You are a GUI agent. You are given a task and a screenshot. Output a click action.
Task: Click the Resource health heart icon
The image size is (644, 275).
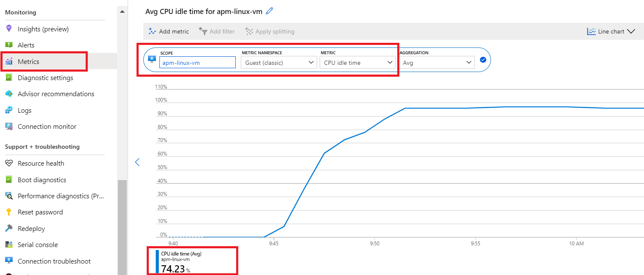9,163
